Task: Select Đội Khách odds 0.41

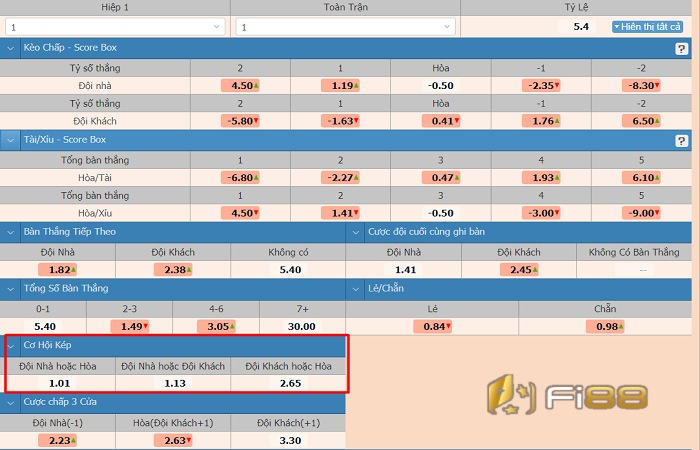Action: (441, 121)
